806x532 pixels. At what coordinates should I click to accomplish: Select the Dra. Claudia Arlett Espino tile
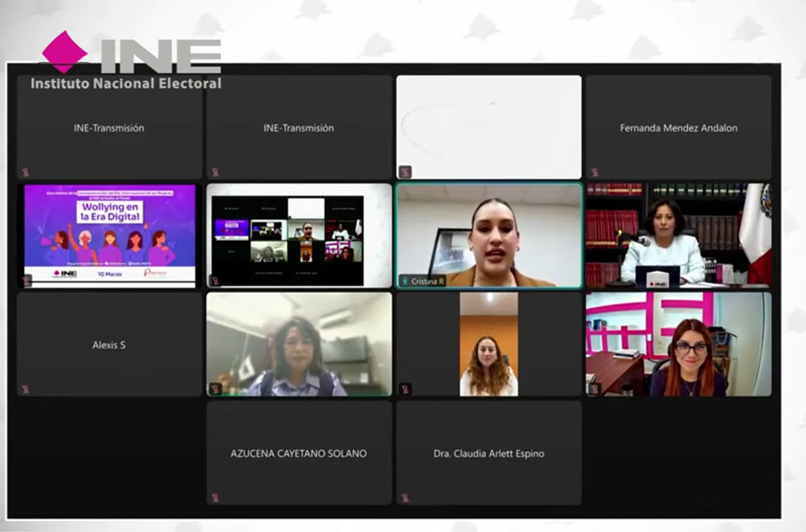click(489, 453)
